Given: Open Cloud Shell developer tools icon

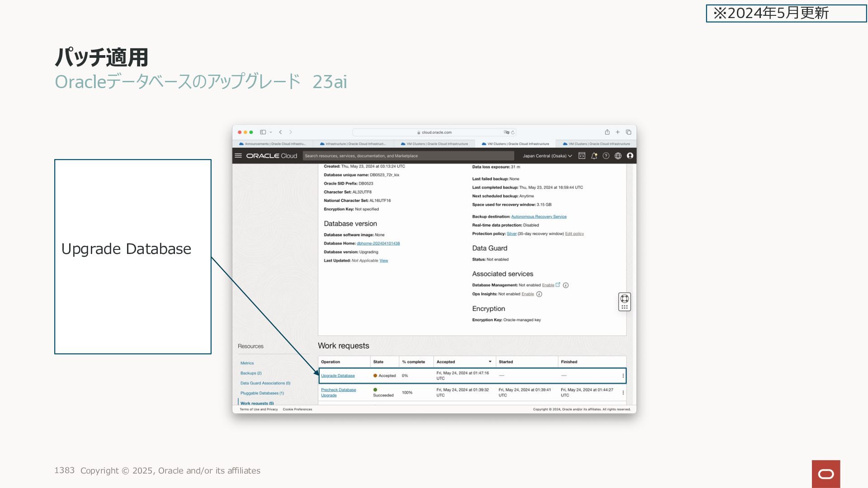Looking at the screenshot, I should (x=582, y=155).
